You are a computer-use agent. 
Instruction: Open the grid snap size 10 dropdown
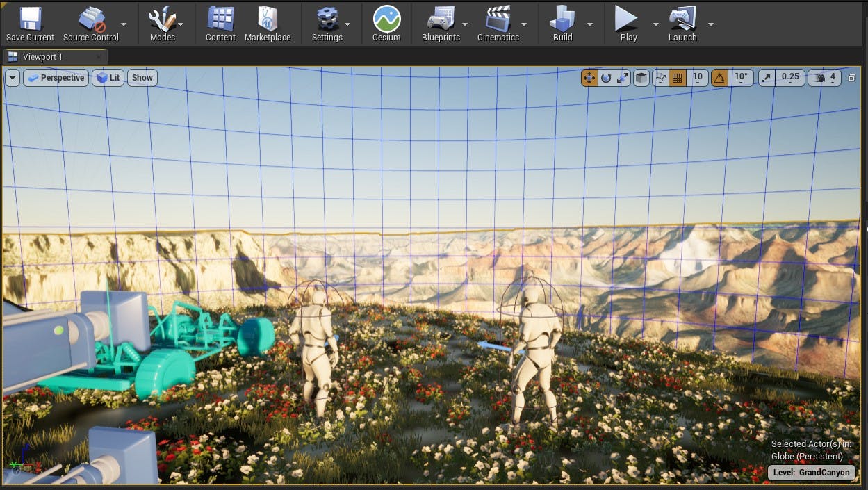coord(698,78)
